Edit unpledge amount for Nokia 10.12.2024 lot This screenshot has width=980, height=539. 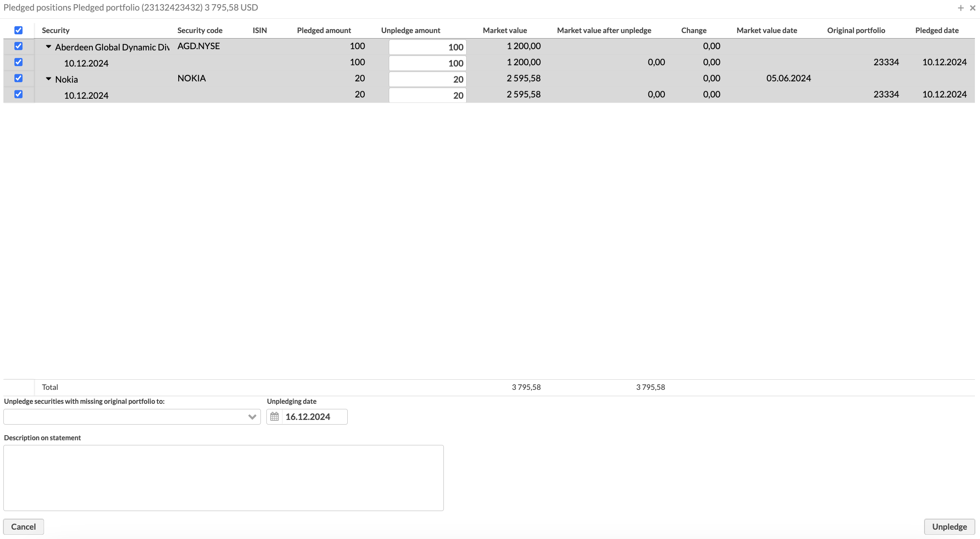point(427,95)
